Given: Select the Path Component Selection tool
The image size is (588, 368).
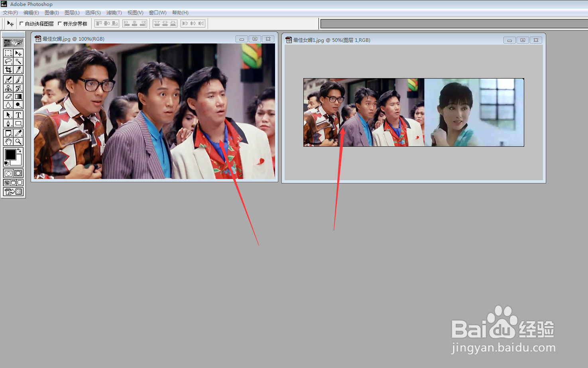Looking at the screenshot, I should (x=8, y=115).
